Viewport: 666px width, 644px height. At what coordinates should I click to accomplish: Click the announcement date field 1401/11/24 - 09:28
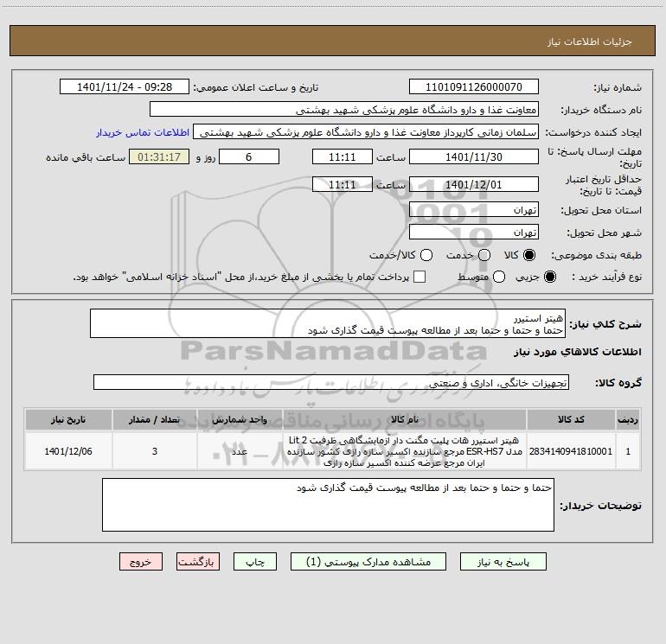click(x=125, y=86)
